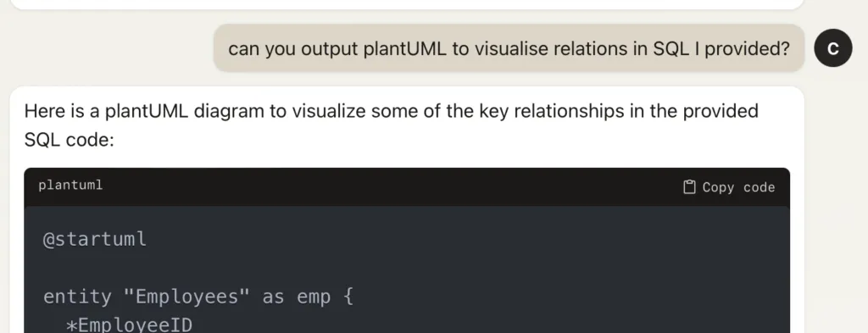Click the "emp" alias in the code

pos(314,298)
